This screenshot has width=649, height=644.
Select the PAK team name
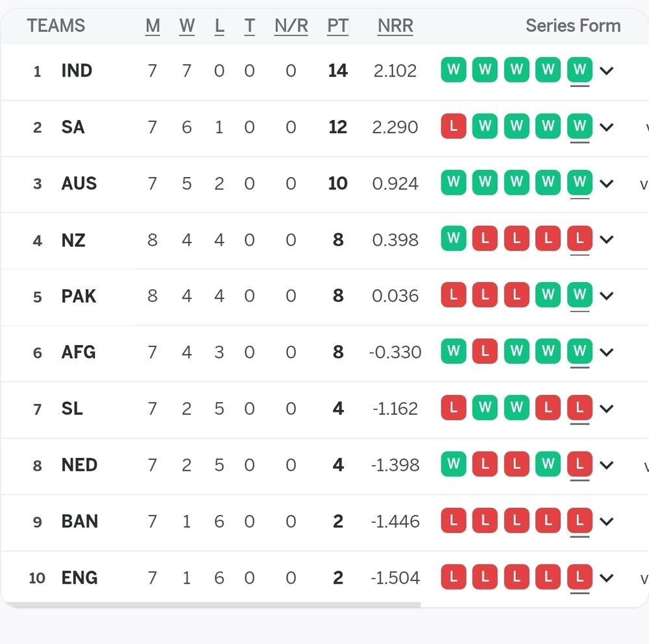point(79,296)
